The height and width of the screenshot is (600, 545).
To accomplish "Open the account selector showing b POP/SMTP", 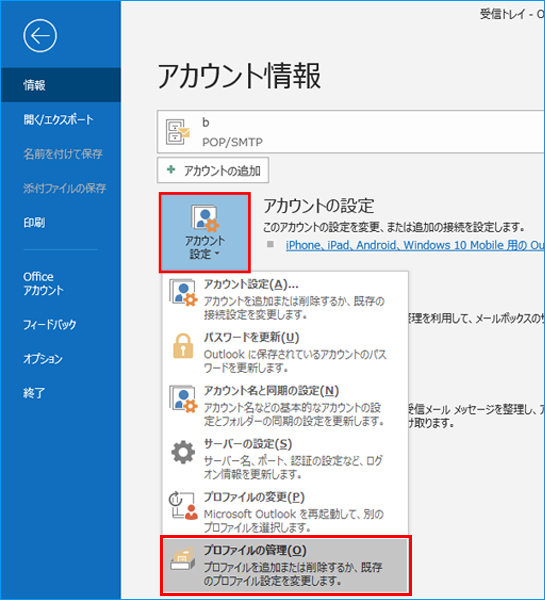I will [x=351, y=132].
